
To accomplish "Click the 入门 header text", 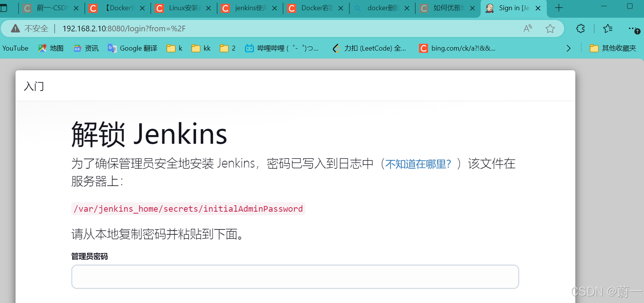I will pyautogui.click(x=34, y=86).
